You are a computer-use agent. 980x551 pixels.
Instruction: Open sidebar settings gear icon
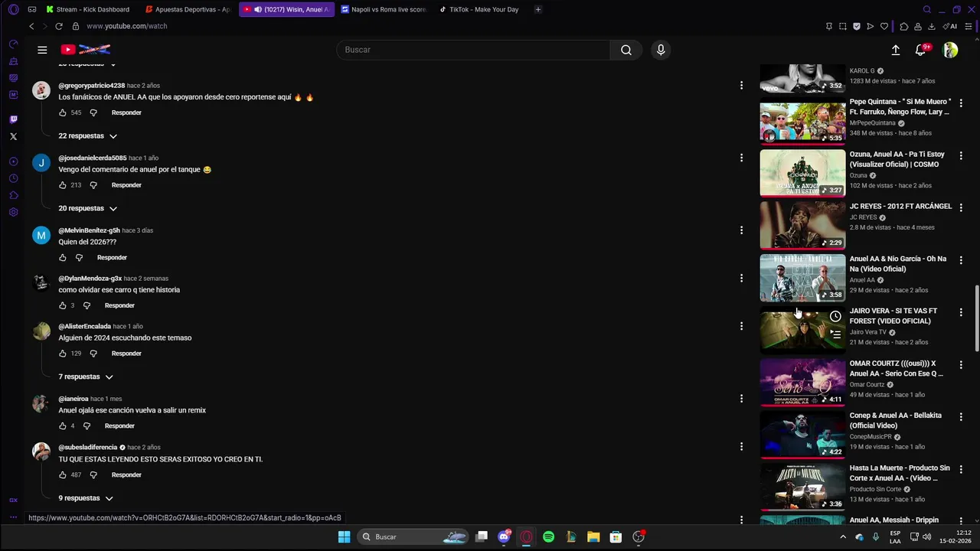tap(13, 212)
